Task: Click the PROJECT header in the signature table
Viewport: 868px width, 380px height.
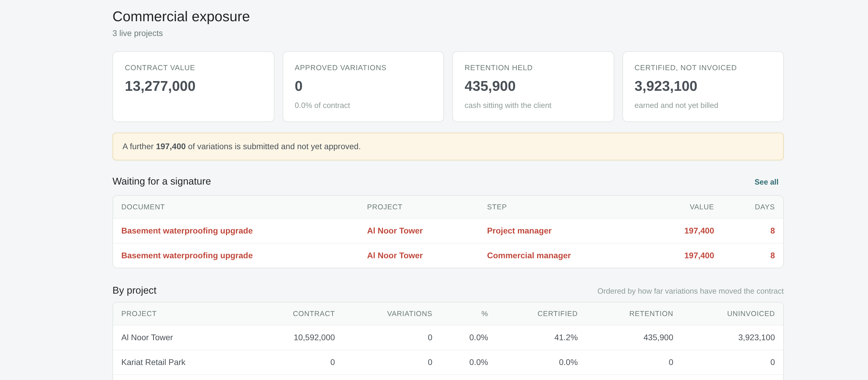Action: [x=385, y=207]
